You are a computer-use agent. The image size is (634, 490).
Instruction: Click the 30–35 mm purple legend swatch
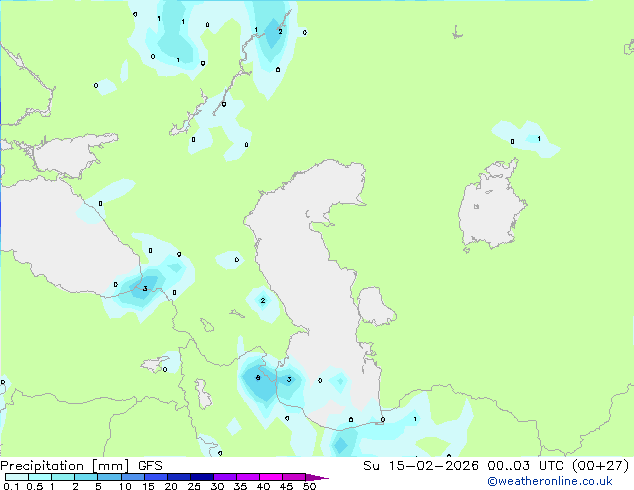(224, 477)
